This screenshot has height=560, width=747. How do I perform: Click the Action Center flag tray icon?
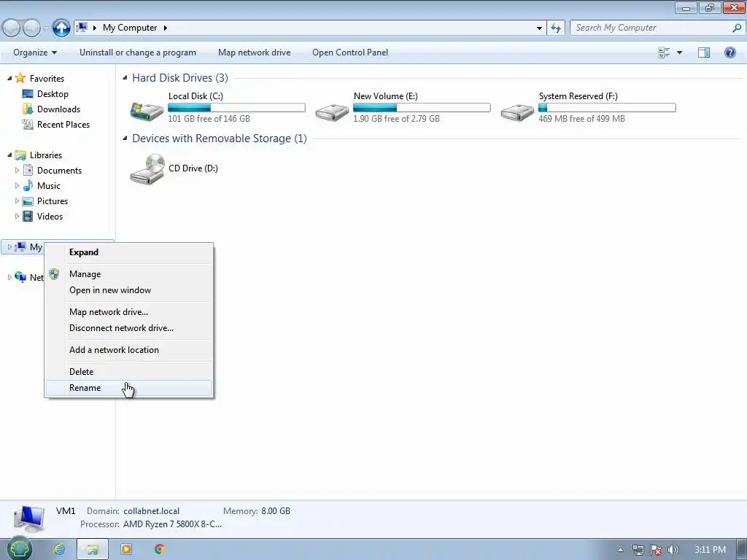656,550
